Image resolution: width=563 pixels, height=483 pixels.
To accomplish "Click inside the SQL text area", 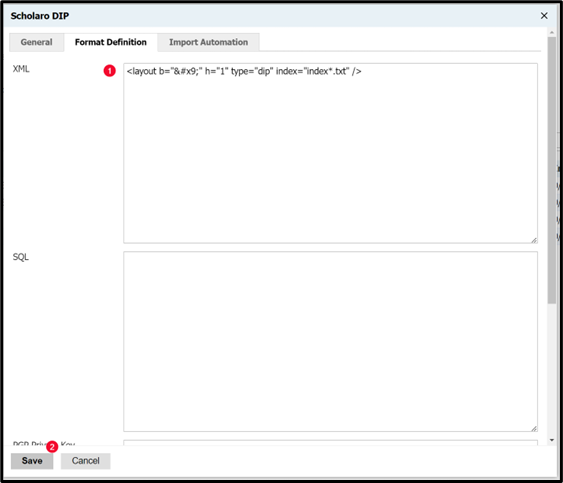I will click(330, 342).
